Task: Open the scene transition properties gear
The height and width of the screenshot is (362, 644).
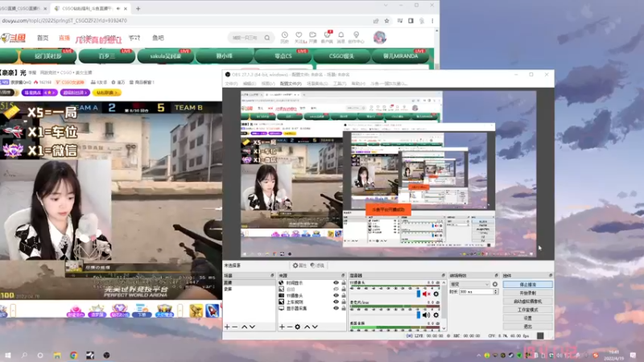Action: 495,284
